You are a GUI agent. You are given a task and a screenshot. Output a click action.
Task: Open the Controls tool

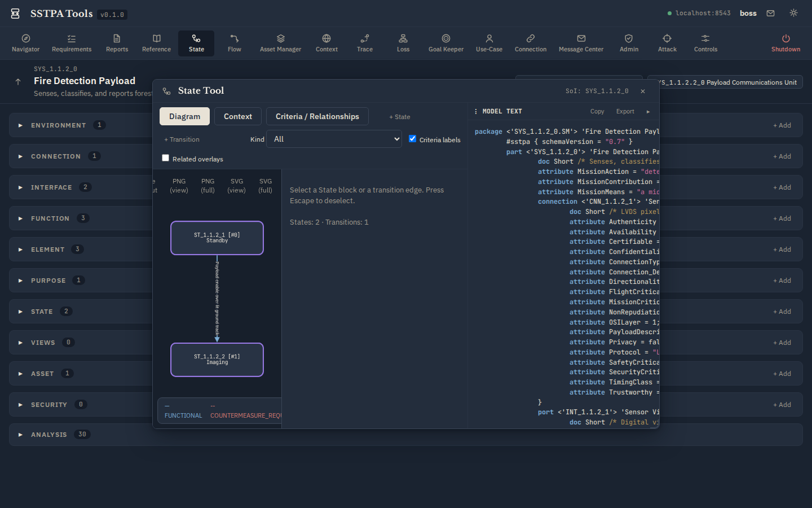[x=705, y=43]
